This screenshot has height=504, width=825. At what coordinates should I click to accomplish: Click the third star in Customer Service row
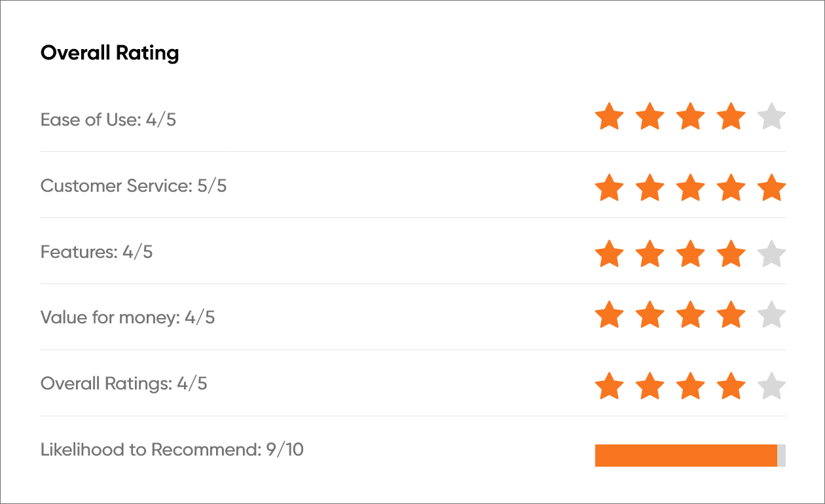pyautogui.click(x=690, y=188)
